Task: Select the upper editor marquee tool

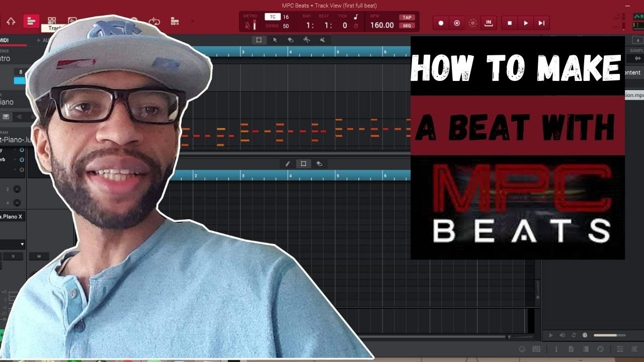Action: 259,40
